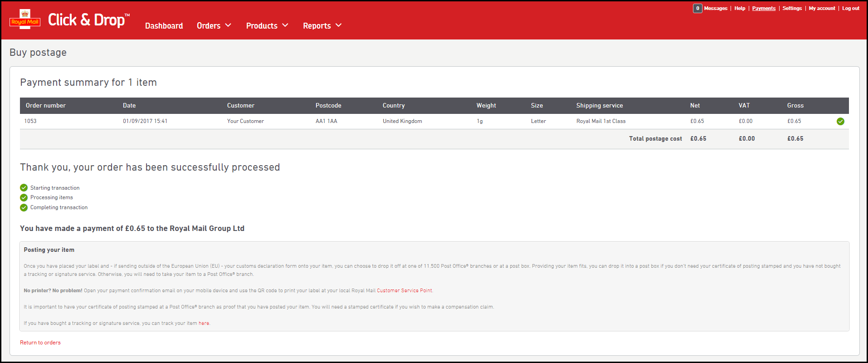Click the Shipping service column header
The height and width of the screenshot is (363, 868).
(599, 106)
